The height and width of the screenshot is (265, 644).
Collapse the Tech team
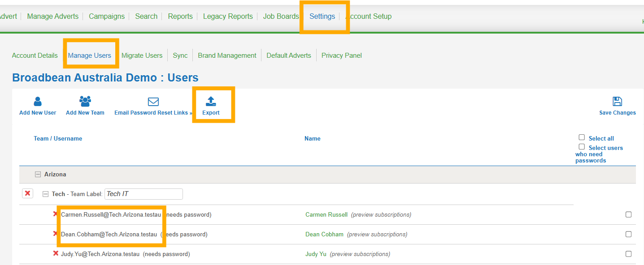(x=45, y=194)
